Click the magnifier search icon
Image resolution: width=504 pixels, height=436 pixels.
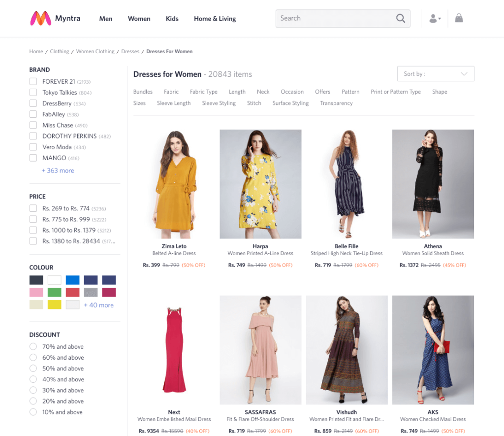401,18
